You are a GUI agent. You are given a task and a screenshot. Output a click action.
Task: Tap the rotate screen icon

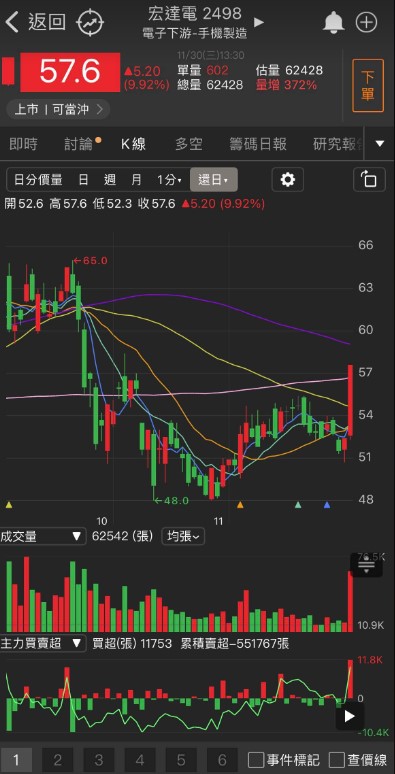[369, 179]
